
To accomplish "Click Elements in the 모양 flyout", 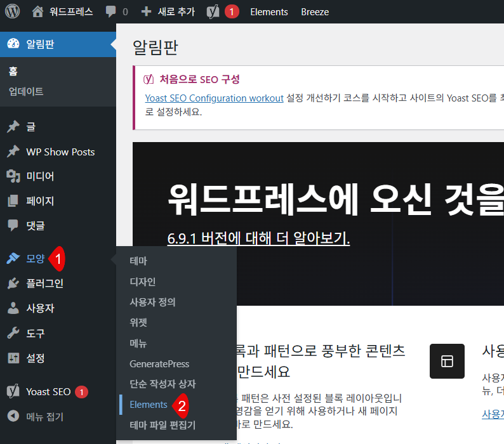I will pyautogui.click(x=148, y=405).
